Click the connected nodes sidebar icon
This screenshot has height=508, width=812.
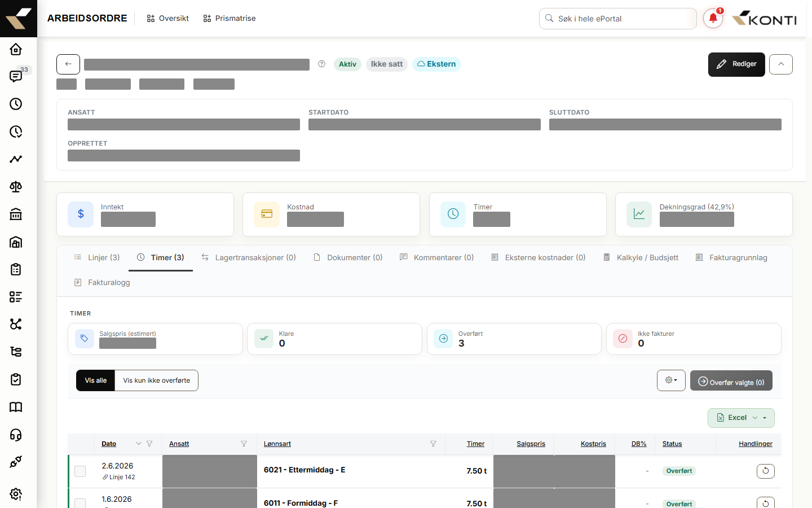16,324
